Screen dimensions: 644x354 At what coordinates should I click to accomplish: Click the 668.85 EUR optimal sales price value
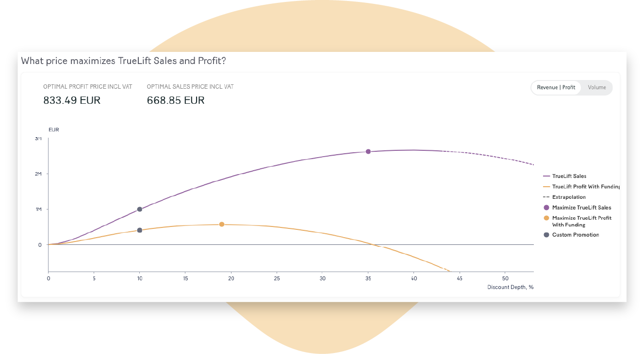click(x=176, y=101)
